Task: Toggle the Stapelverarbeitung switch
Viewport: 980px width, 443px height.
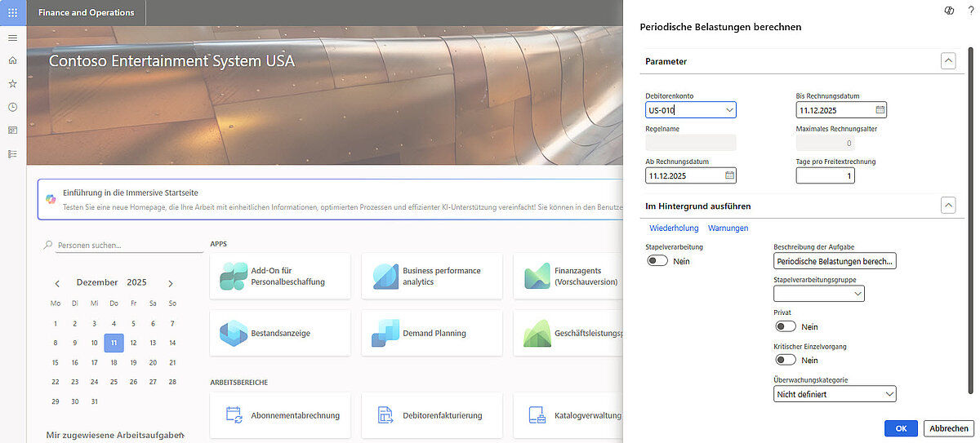Action: (x=657, y=261)
